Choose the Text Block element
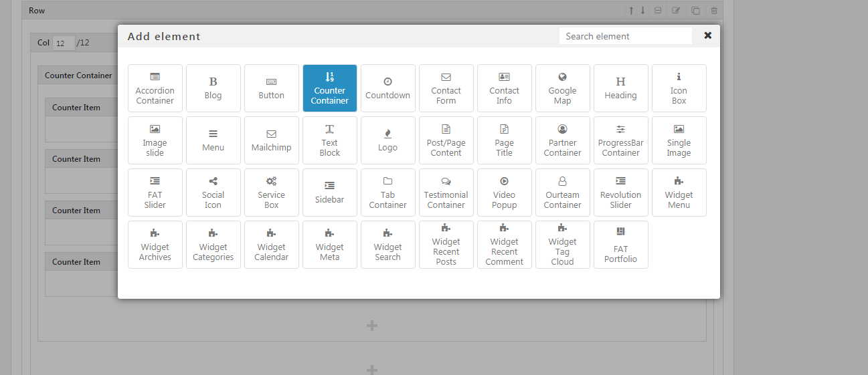Screen dimensions: 868x375 [x=329, y=140]
